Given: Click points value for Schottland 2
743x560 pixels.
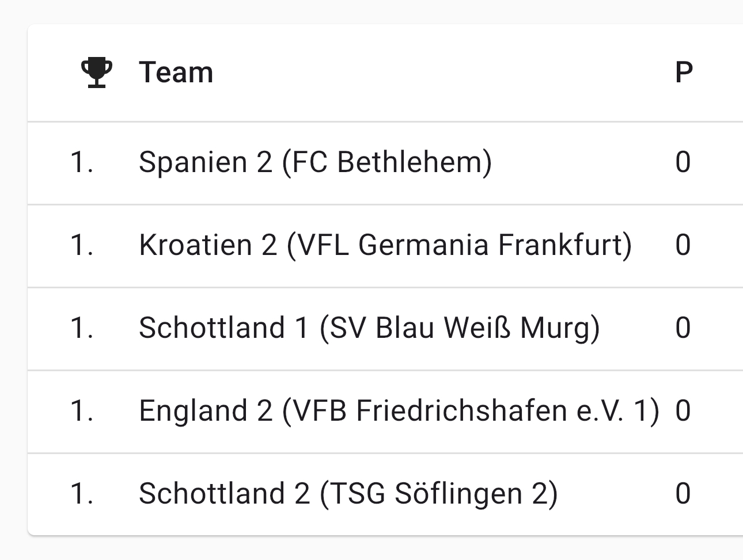Looking at the screenshot, I should click(x=683, y=493).
